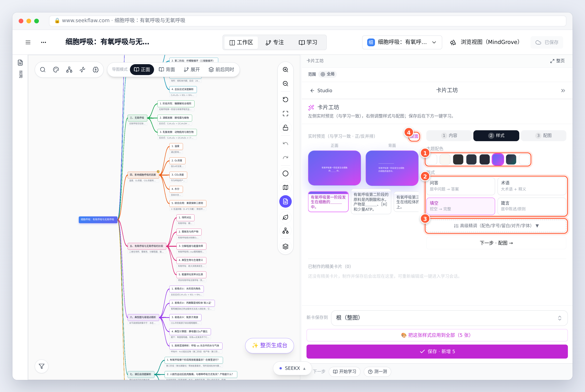Zoom out of the mind map

tap(285, 83)
